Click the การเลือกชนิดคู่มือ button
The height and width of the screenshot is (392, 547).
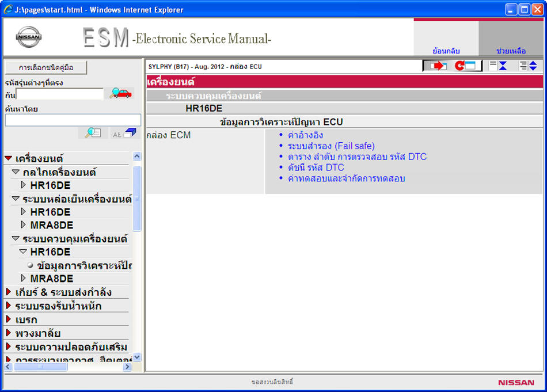click(45, 67)
